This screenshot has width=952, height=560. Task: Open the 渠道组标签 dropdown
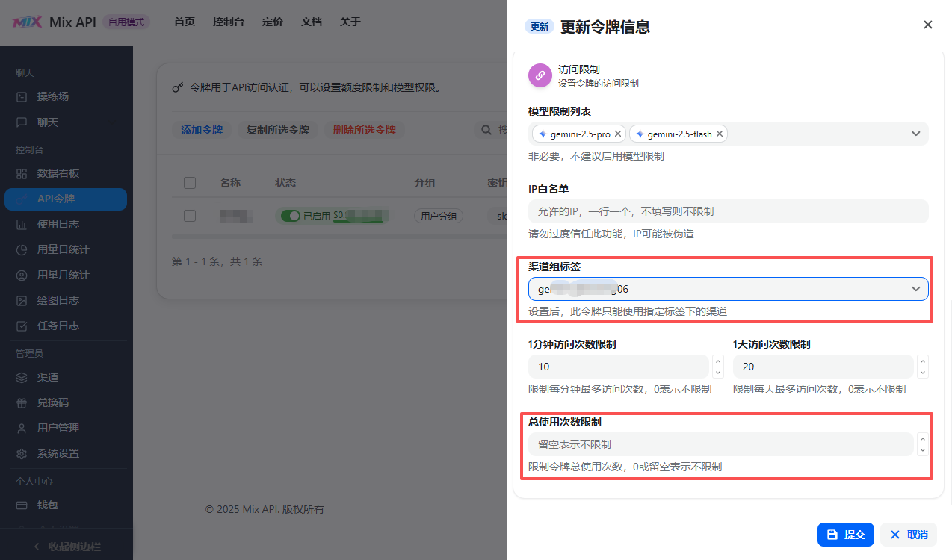click(915, 289)
